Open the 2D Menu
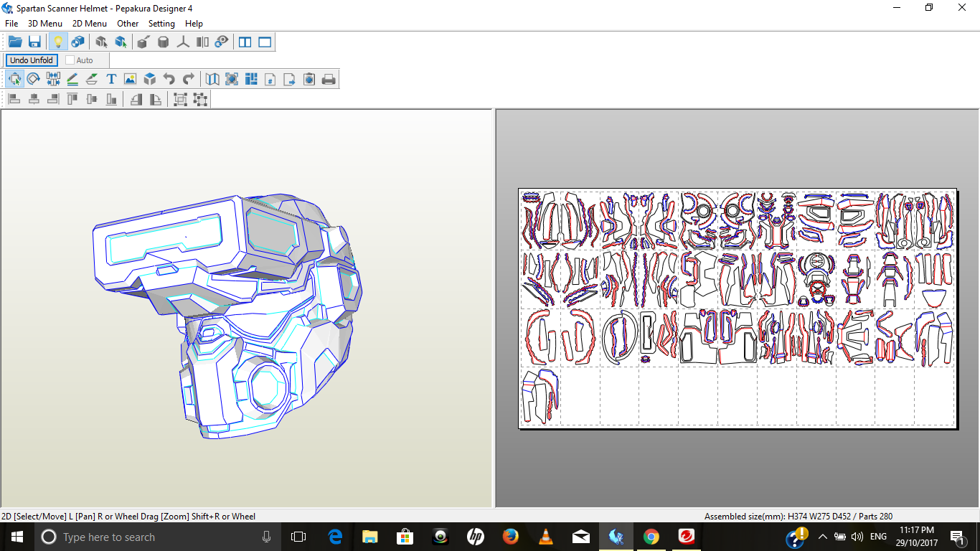Screen dimensions: 980x551 pyautogui.click(x=90, y=24)
